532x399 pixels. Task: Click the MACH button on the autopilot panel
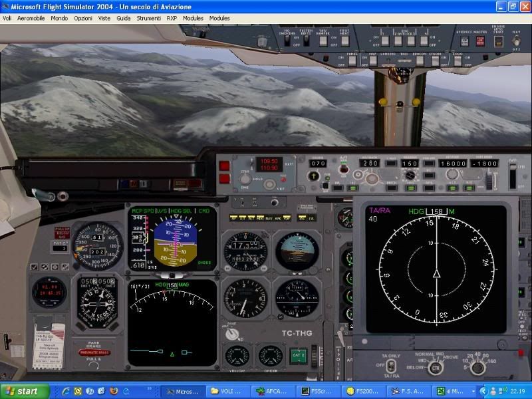pyautogui.click(x=391, y=188)
